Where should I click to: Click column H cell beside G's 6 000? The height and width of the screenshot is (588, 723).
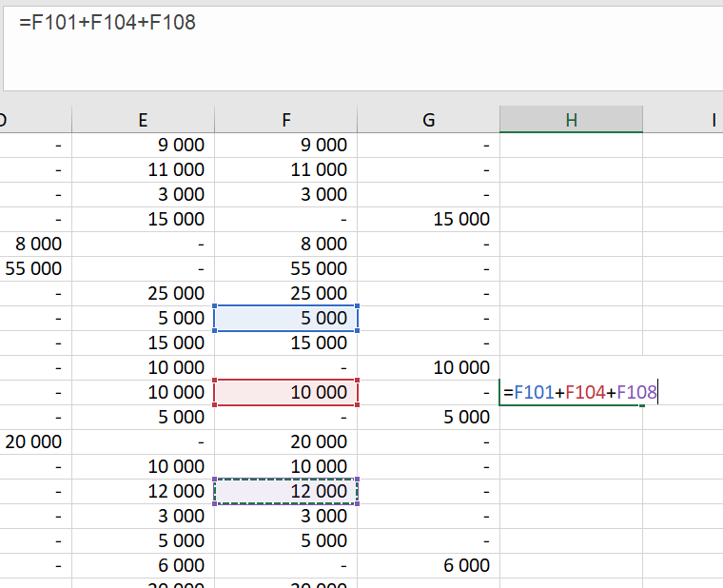[572, 565]
